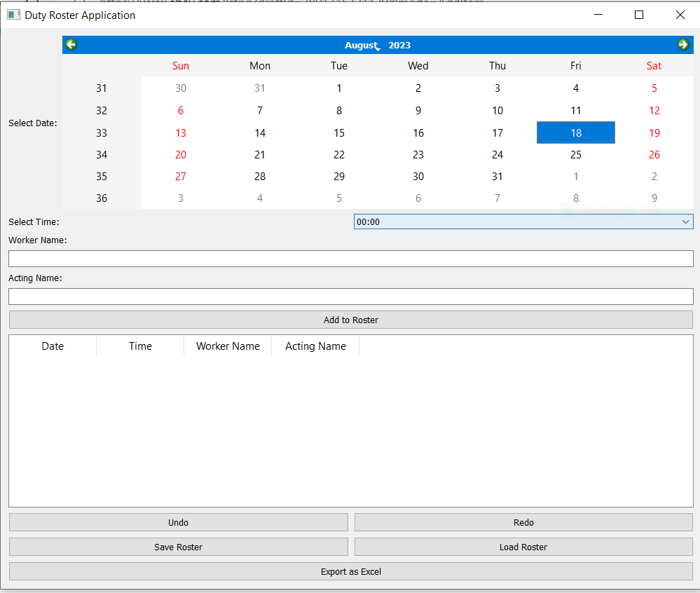Click Save Roster
Screen dimensions: 700x593
pyautogui.click(x=178, y=547)
